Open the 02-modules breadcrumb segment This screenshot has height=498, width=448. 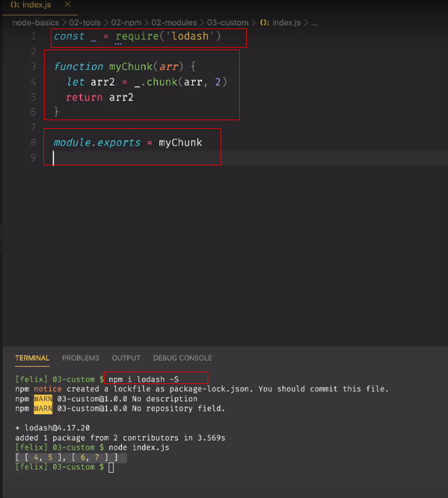(173, 23)
